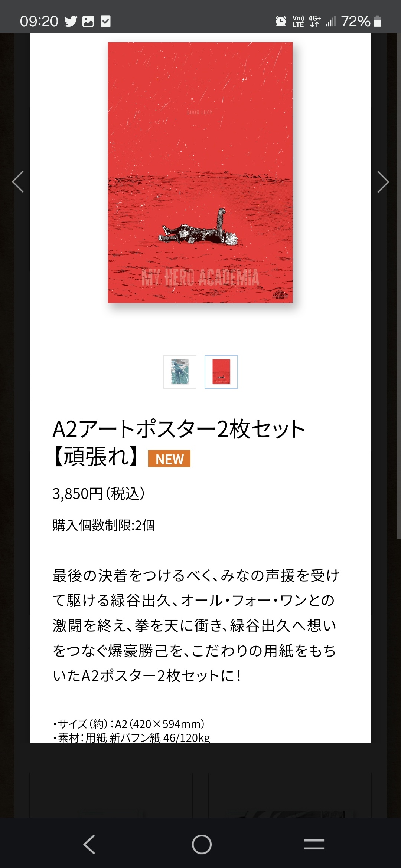Tap the Android home circle button

202,845
